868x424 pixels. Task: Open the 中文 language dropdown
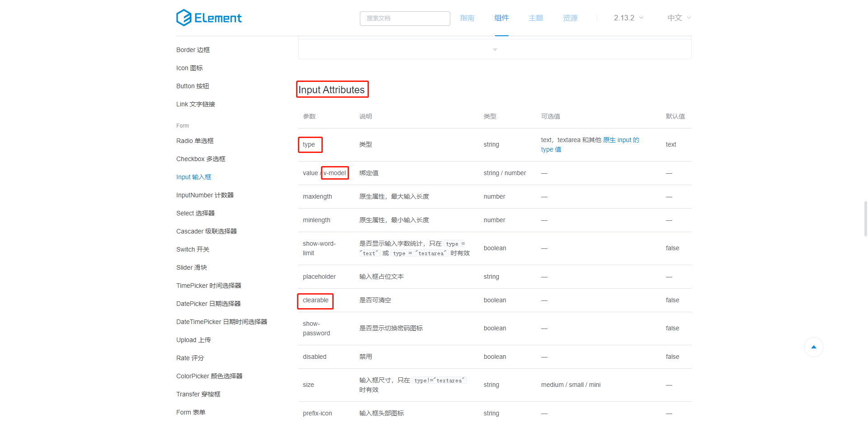[679, 18]
